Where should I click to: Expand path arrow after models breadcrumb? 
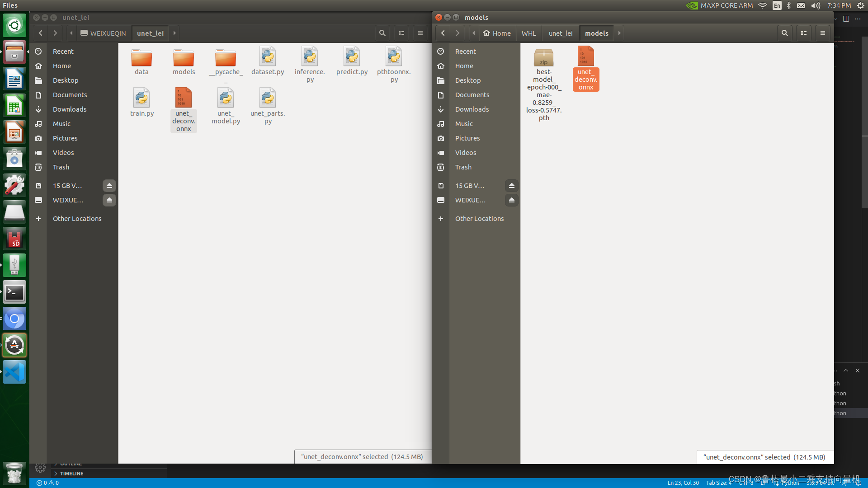click(x=619, y=33)
